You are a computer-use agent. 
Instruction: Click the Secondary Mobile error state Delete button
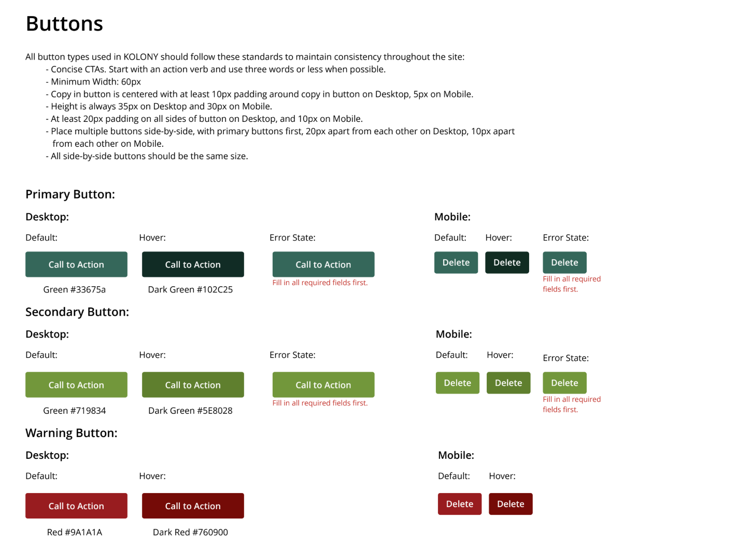click(564, 383)
